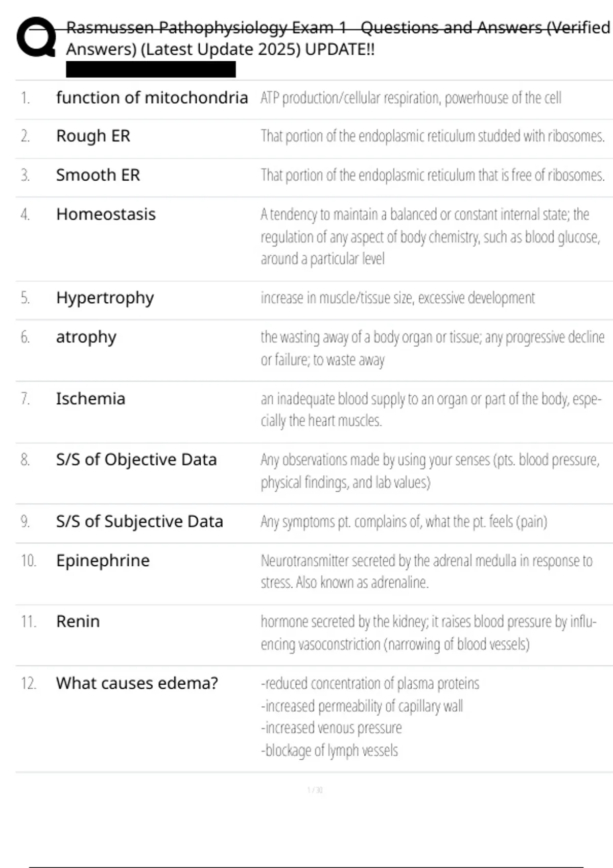This screenshot has height=868, width=613.
Task: Click the "Rough ER" term
Action: (x=93, y=136)
